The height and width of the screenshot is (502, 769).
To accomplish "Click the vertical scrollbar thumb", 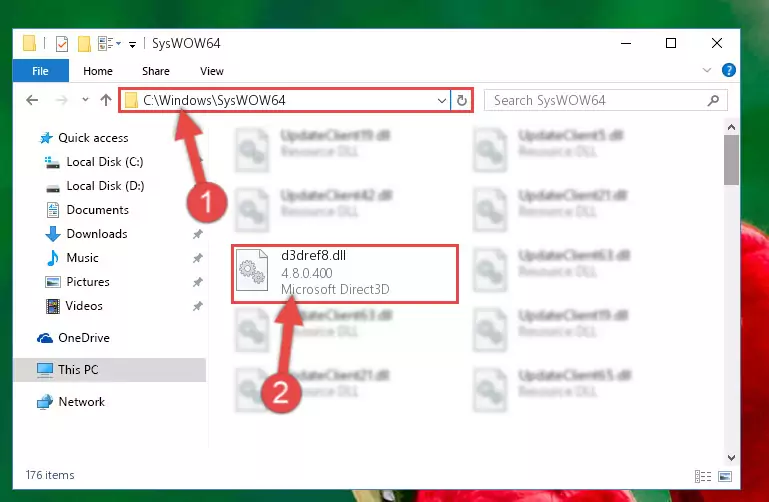I will [x=731, y=160].
